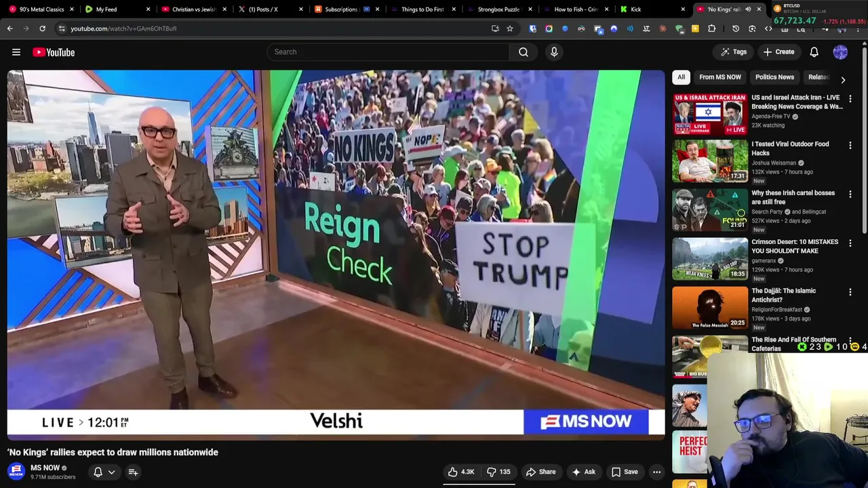Image resolution: width=868 pixels, height=488 pixels.
Task: Select the All filter chip
Action: click(x=682, y=77)
